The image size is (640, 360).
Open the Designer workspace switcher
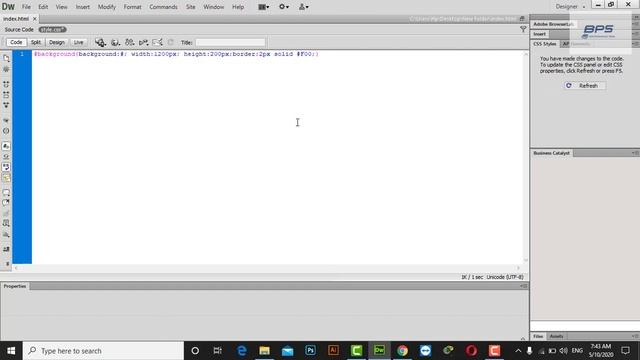570,7
